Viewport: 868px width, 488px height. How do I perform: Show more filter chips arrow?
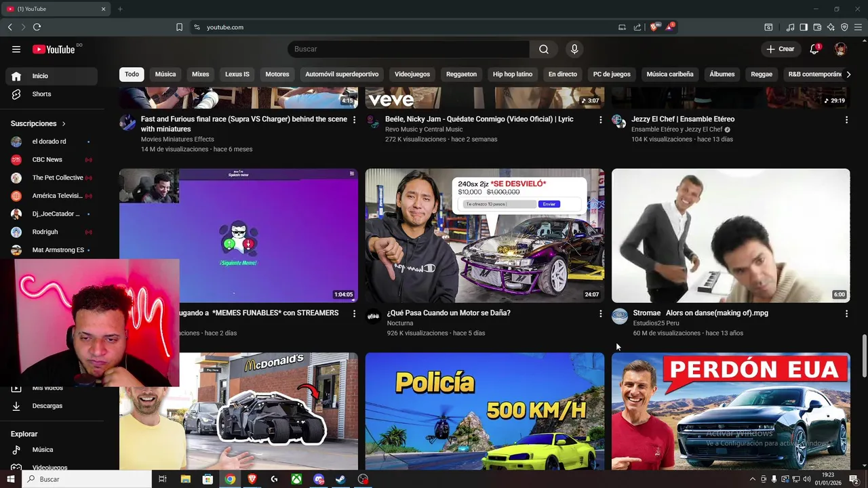848,75
